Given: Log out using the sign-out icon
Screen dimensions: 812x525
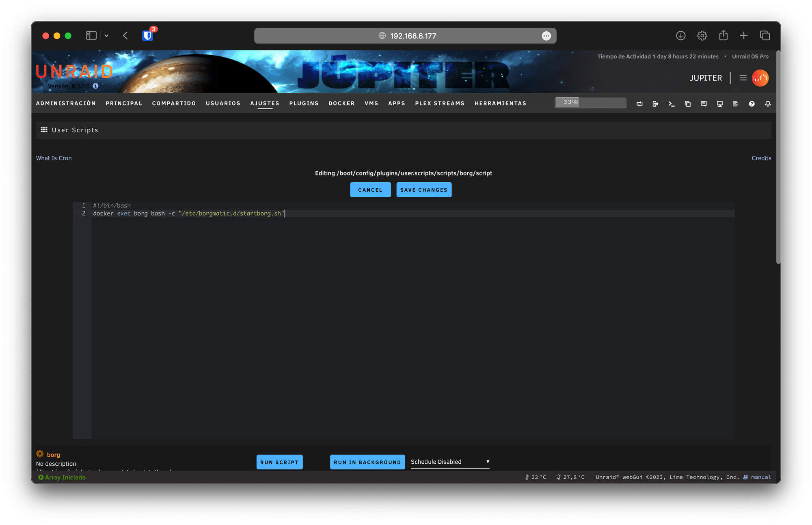Looking at the screenshot, I should pyautogui.click(x=655, y=104).
